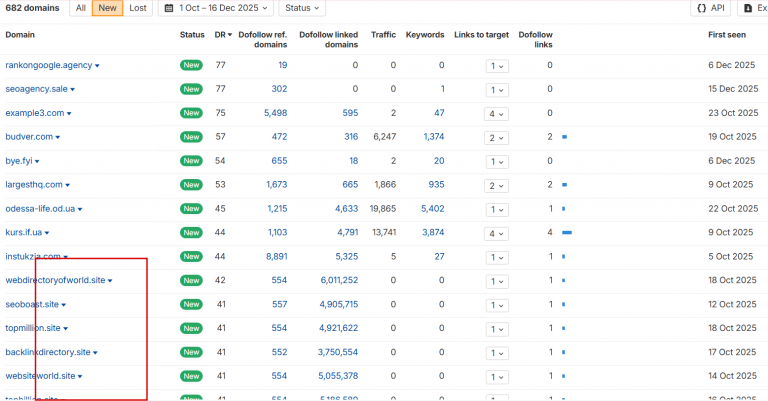Viewport: 768px width, 401px height.
Task: Expand caret next to example3.com
Action: [x=69, y=114]
